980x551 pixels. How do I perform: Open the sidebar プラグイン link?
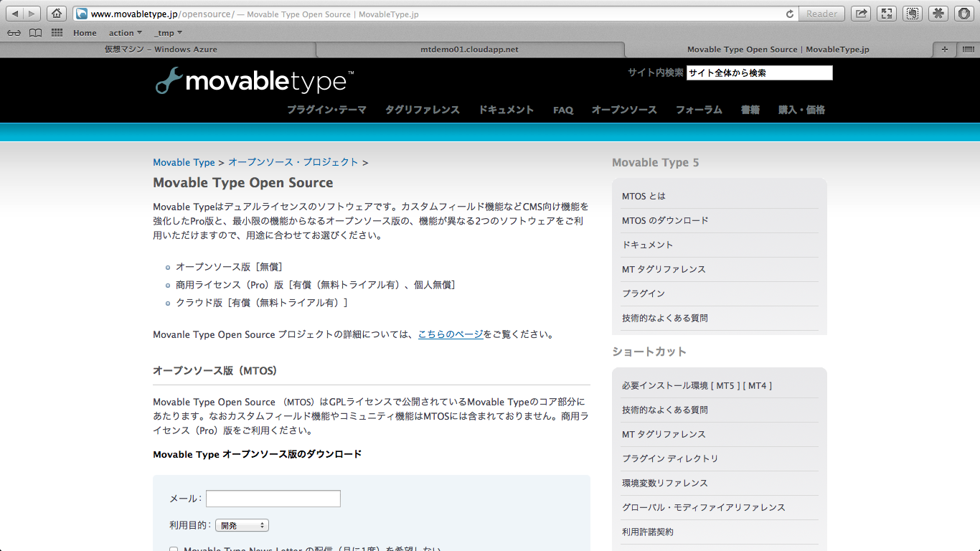pyautogui.click(x=644, y=293)
